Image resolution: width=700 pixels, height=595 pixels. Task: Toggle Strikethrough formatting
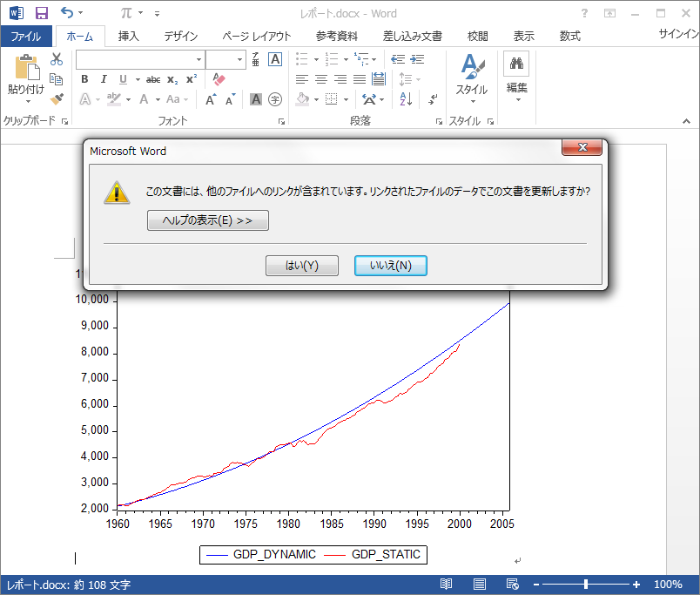point(153,79)
